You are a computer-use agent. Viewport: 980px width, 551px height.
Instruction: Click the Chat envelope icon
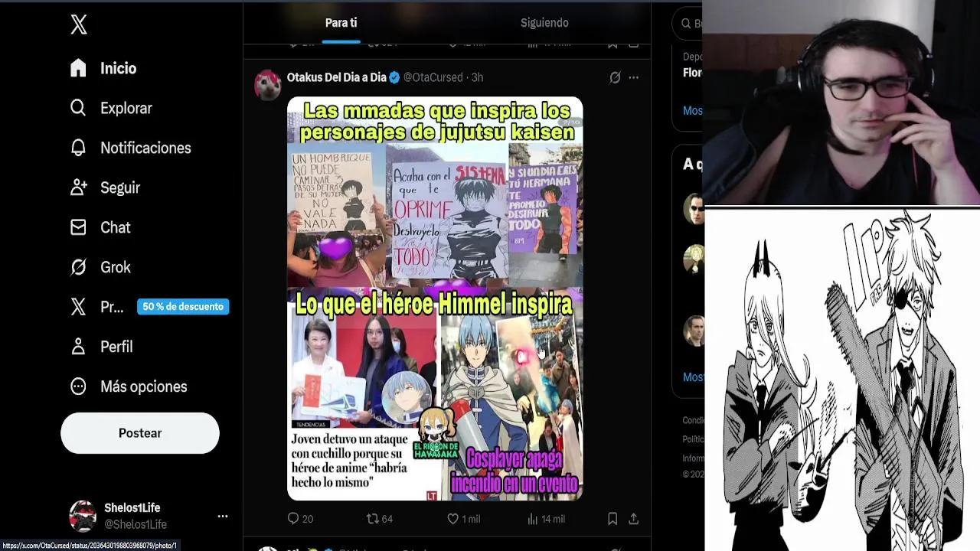click(78, 227)
